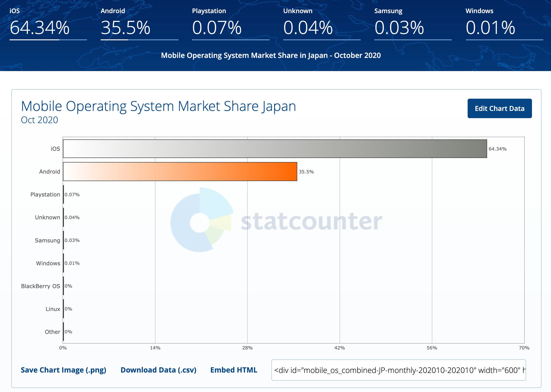Screen dimensions: 551x392
Task: Save Chart Image (.png) link
Action: (x=63, y=370)
